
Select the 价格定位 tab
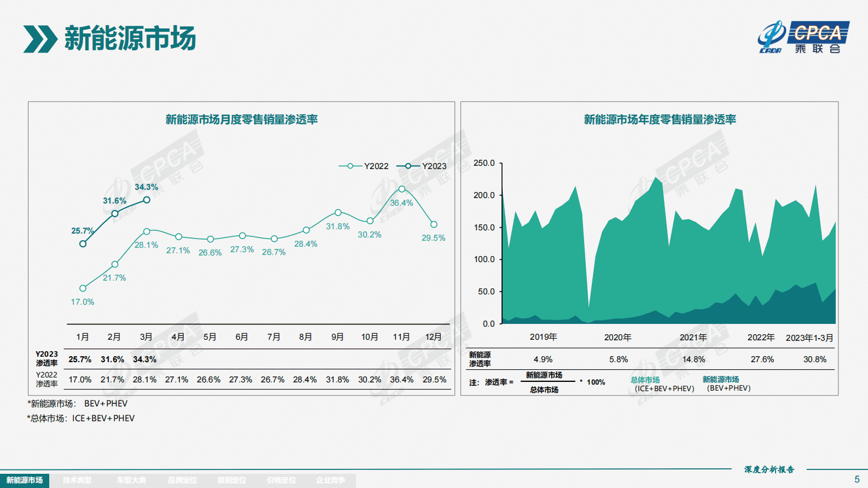click(x=281, y=480)
